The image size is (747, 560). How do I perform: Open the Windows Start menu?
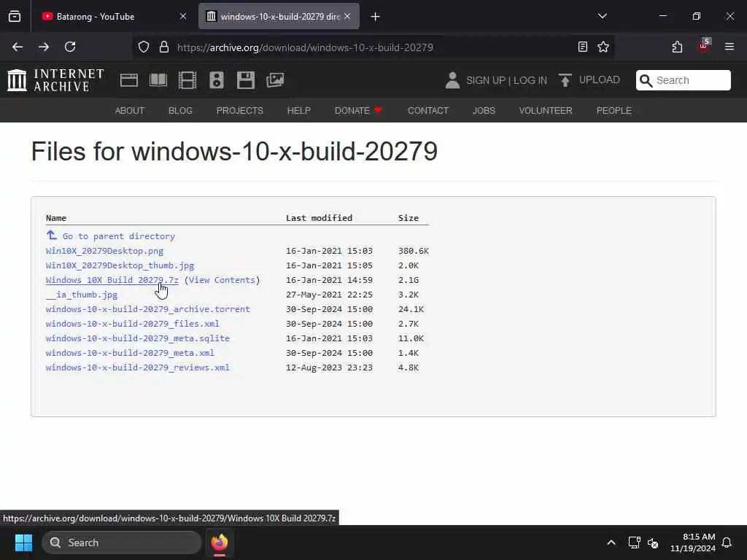(x=23, y=542)
